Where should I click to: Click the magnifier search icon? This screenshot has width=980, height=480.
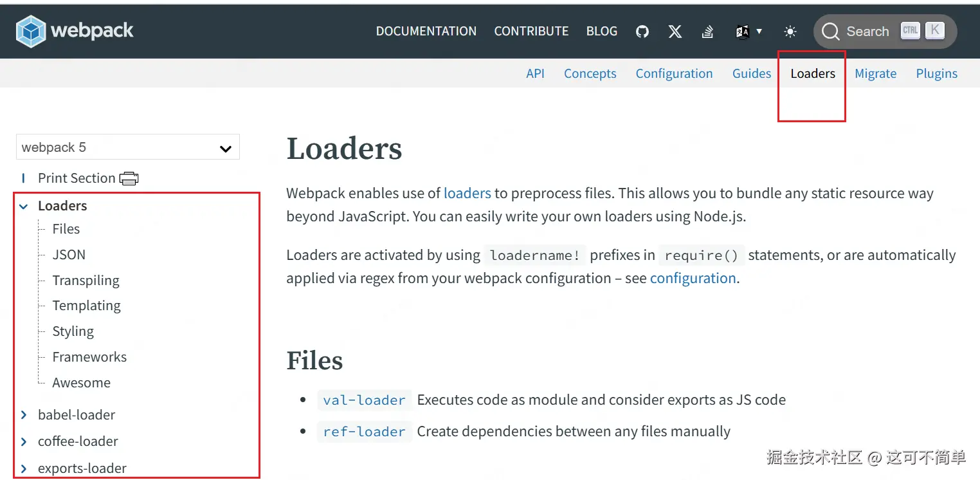point(831,32)
